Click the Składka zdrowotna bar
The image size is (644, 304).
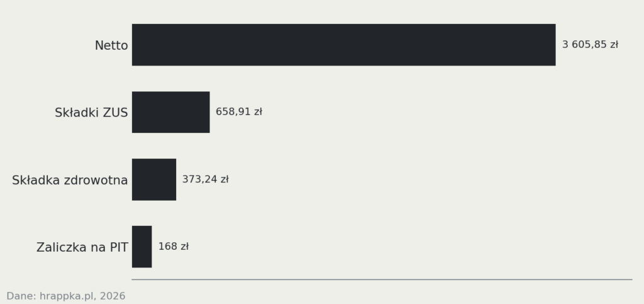tap(154, 179)
